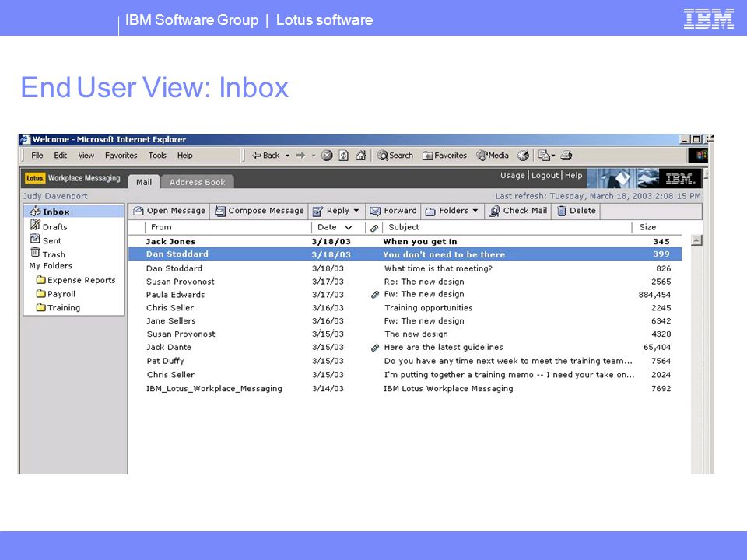
Task: Click the Lotus logo badge
Action: [35, 178]
